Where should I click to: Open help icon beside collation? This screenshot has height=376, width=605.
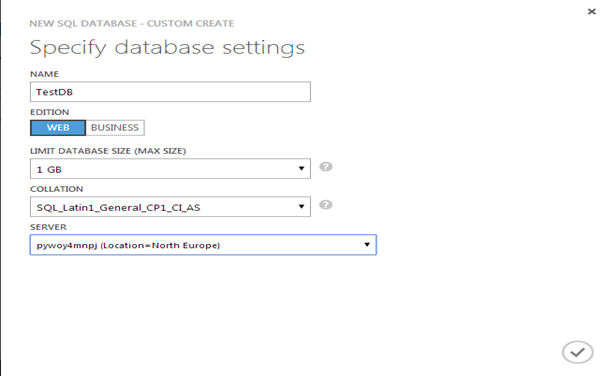click(326, 205)
